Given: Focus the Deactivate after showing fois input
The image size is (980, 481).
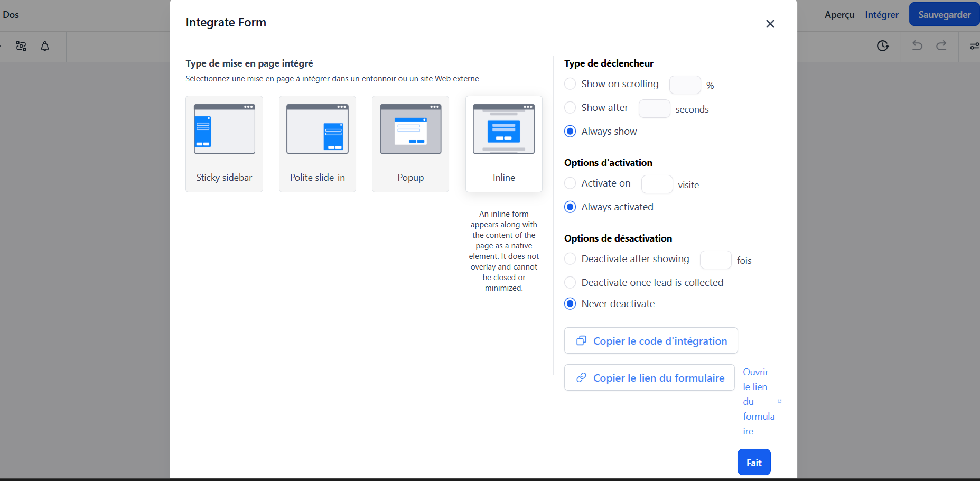Looking at the screenshot, I should 715,260.
